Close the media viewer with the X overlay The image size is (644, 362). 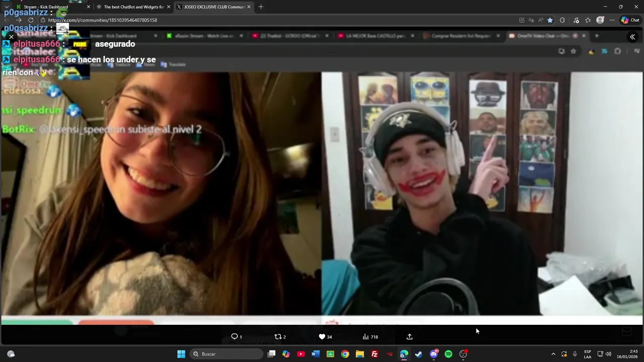(11, 37)
